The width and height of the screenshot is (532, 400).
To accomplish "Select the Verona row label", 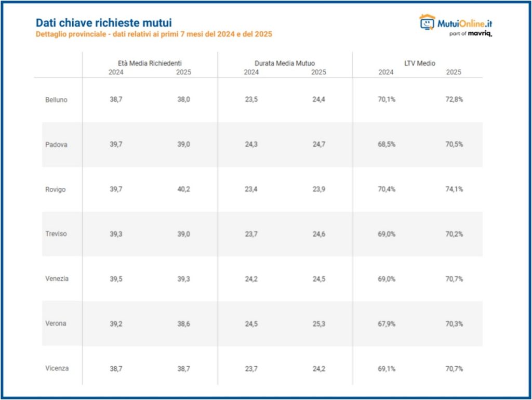I will click(x=56, y=324).
